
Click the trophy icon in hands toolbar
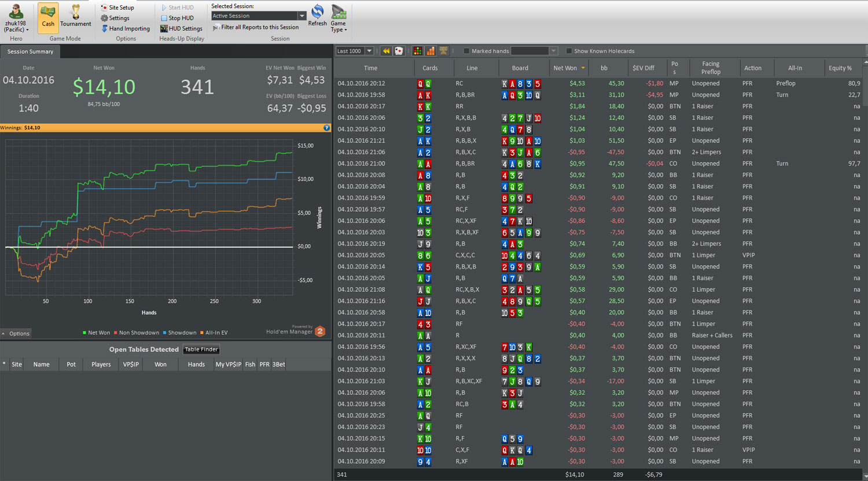click(x=443, y=51)
